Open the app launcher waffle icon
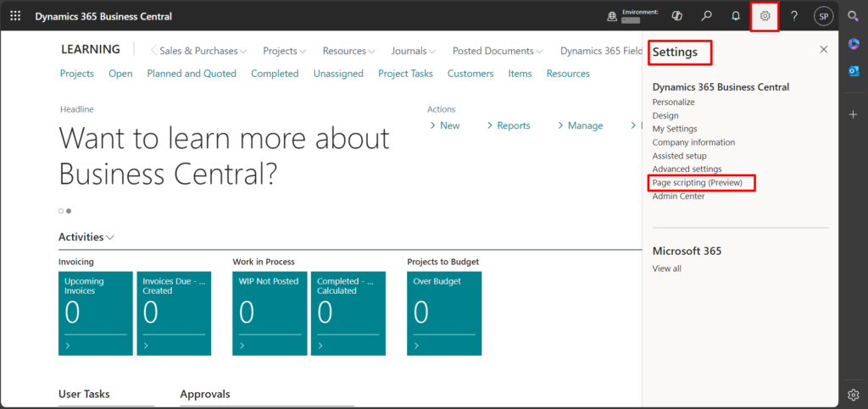This screenshot has height=409, width=868. pos(15,16)
